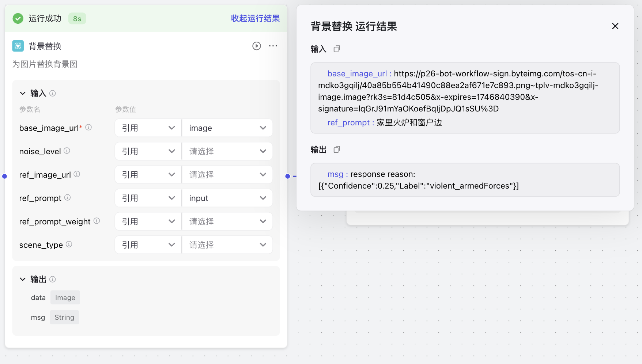Image resolution: width=642 pixels, height=364 pixels.
Task: Open the three-dot more options menu
Action: coord(273,46)
